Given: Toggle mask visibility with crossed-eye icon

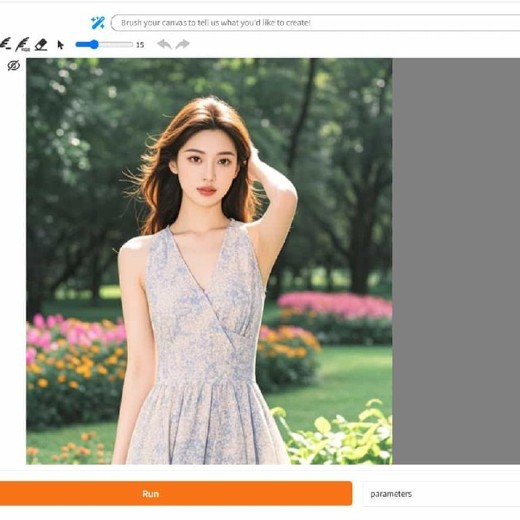Looking at the screenshot, I should click(14, 66).
